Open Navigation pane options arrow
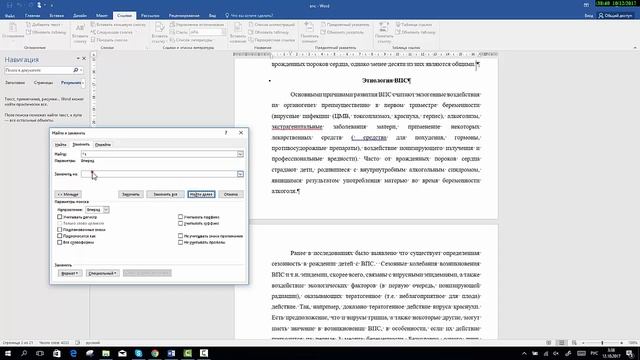The image size is (640, 360). [78, 59]
